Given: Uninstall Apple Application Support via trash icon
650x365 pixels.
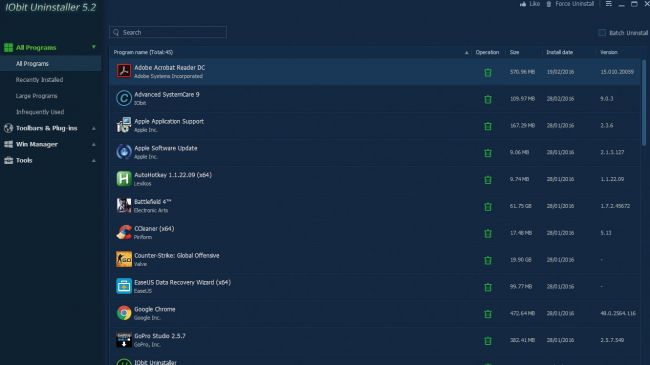Looking at the screenshot, I should tap(488, 126).
